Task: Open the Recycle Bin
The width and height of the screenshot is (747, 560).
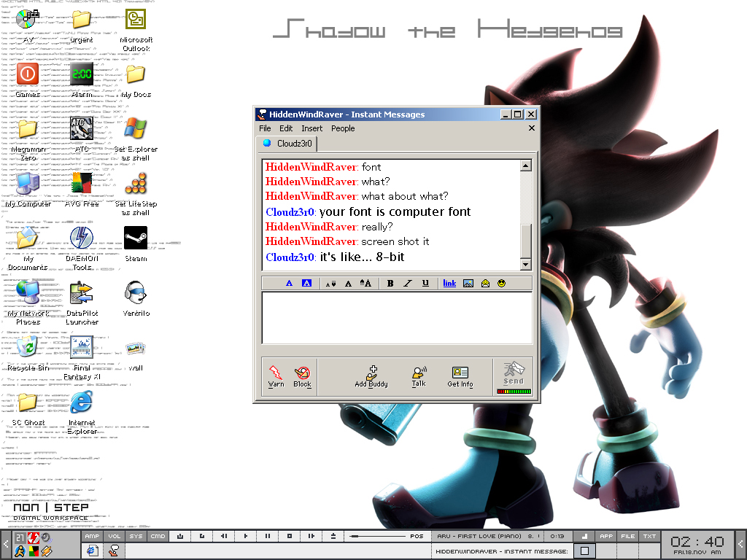Action: click(28, 354)
